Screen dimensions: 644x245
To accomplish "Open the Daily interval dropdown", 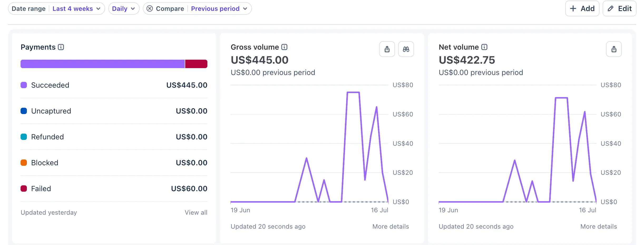I will 124,9.
